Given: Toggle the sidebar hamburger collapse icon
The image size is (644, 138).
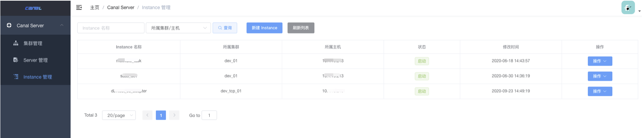Looking at the screenshot, I should [x=79, y=8].
